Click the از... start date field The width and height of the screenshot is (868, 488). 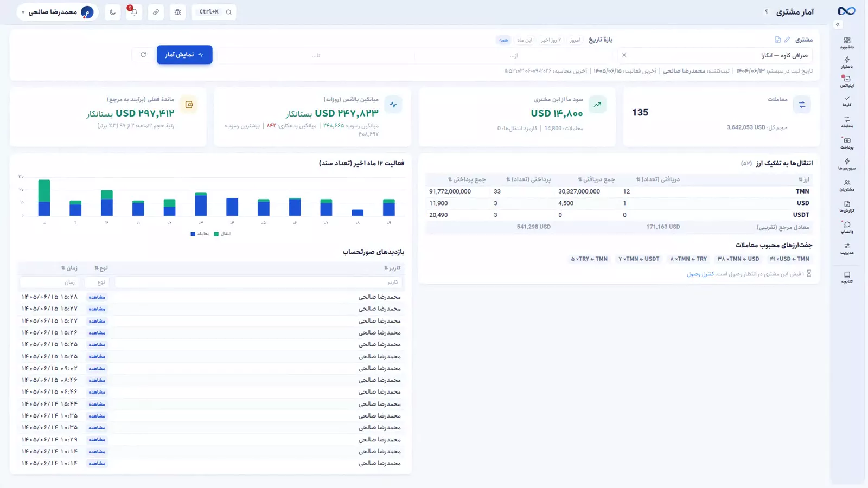[514, 55]
